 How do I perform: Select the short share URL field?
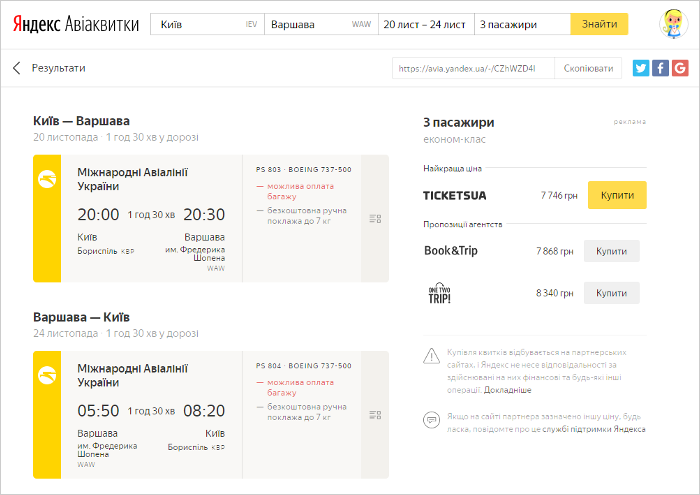pyautogui.click(x=473, y=68)
